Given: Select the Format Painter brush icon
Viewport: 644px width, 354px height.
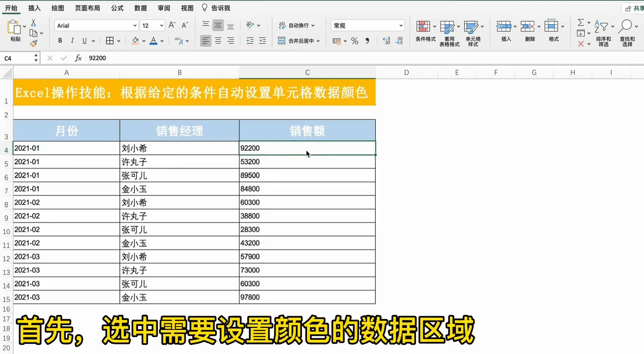Looking at the screenshot, I should coord(33,44).
